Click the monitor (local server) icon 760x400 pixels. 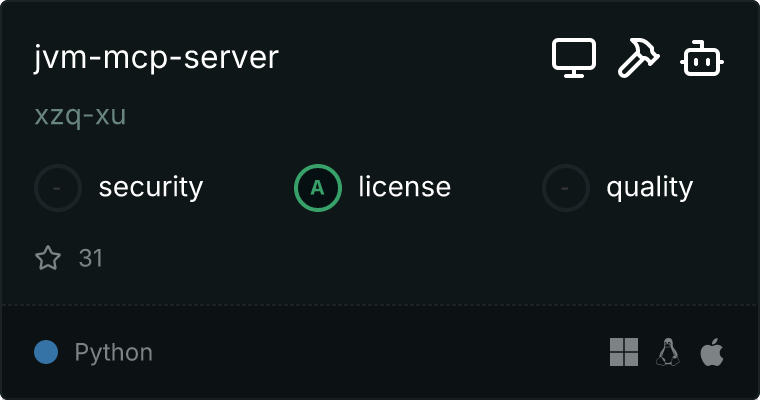(x=574, y=58)
